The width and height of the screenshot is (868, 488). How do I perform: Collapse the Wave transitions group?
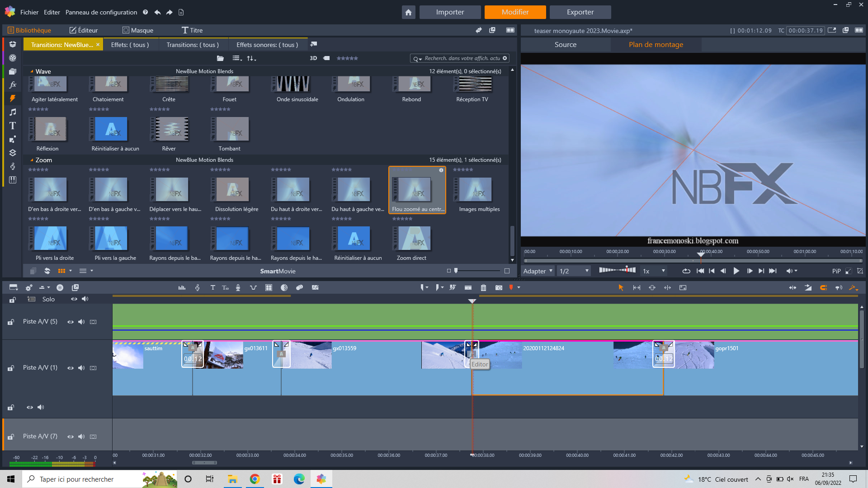(32, 71)
